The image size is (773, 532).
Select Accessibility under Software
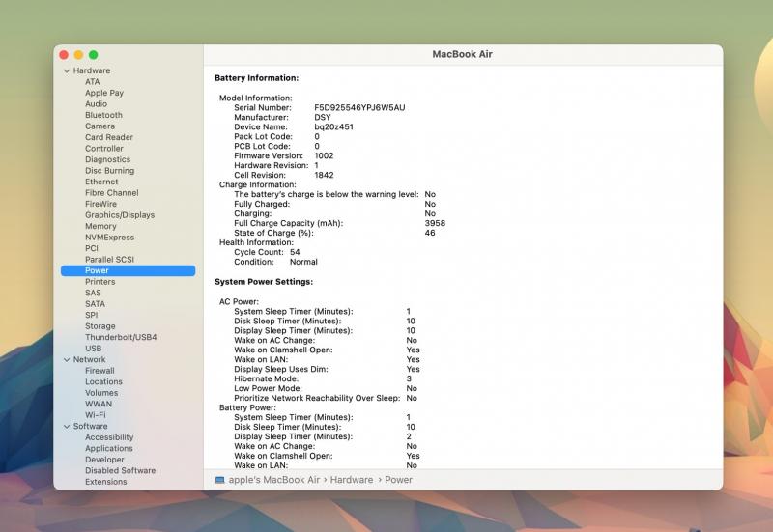point(109,437)
